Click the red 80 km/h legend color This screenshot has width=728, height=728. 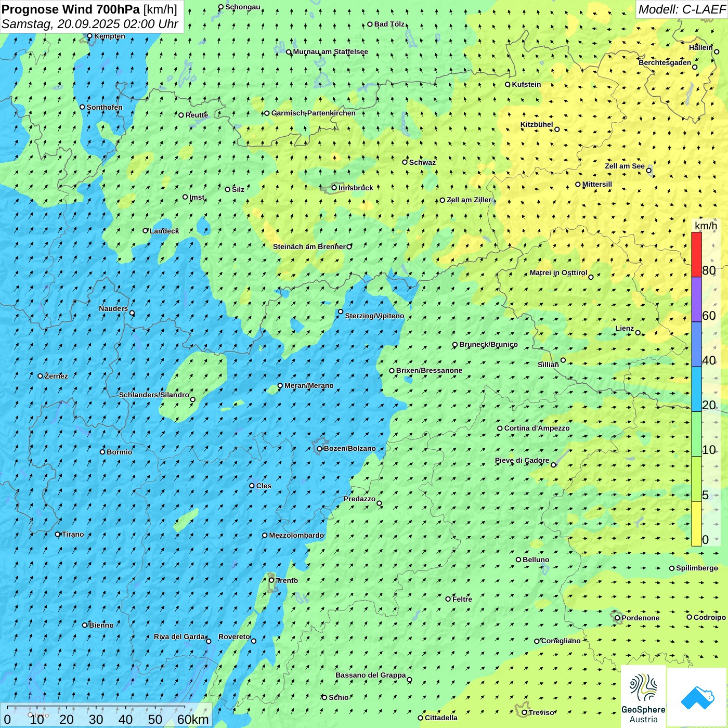tap(696, 254)
